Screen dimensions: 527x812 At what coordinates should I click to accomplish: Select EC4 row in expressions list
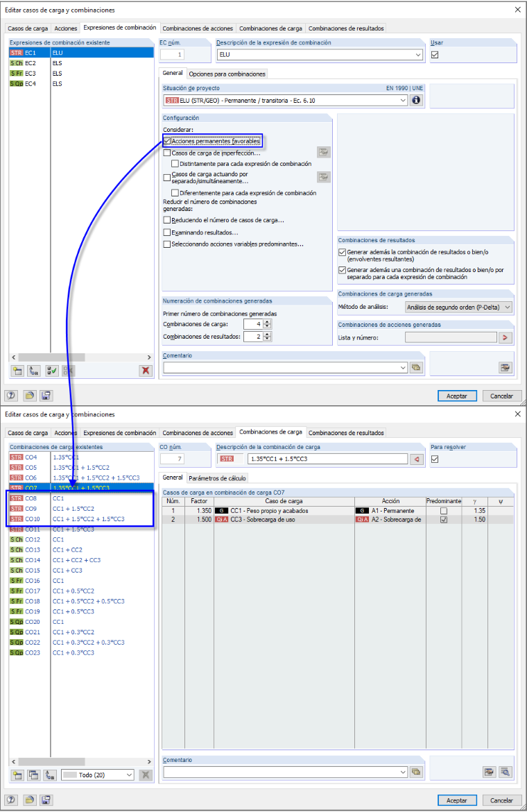coord(81,84)
